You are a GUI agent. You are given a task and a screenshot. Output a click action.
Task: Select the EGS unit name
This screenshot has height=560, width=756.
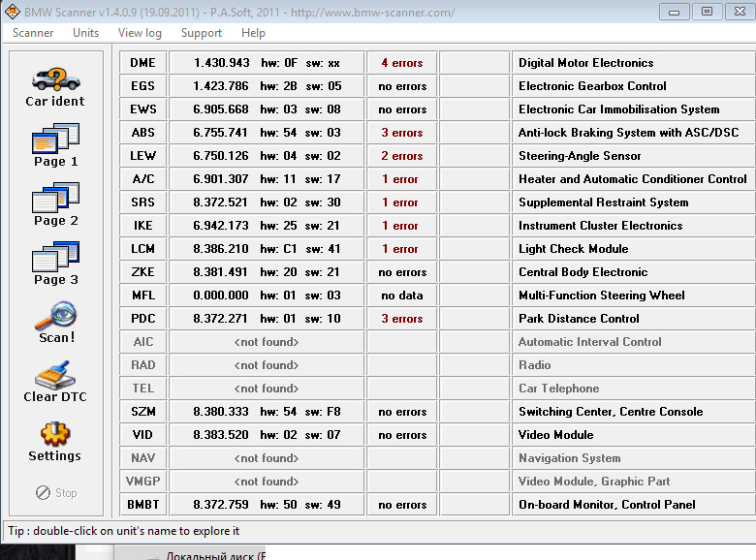pyautogui.click(x=143, y=86)
